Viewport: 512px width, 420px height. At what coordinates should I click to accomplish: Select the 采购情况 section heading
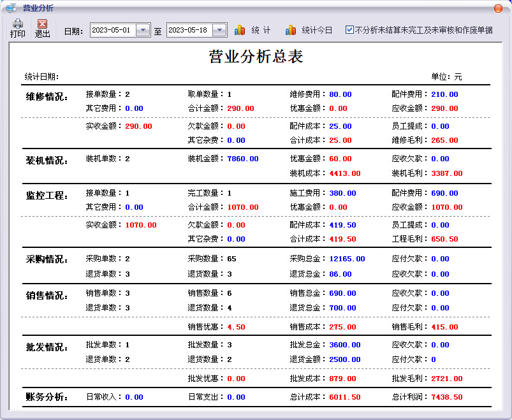point(47,259)
